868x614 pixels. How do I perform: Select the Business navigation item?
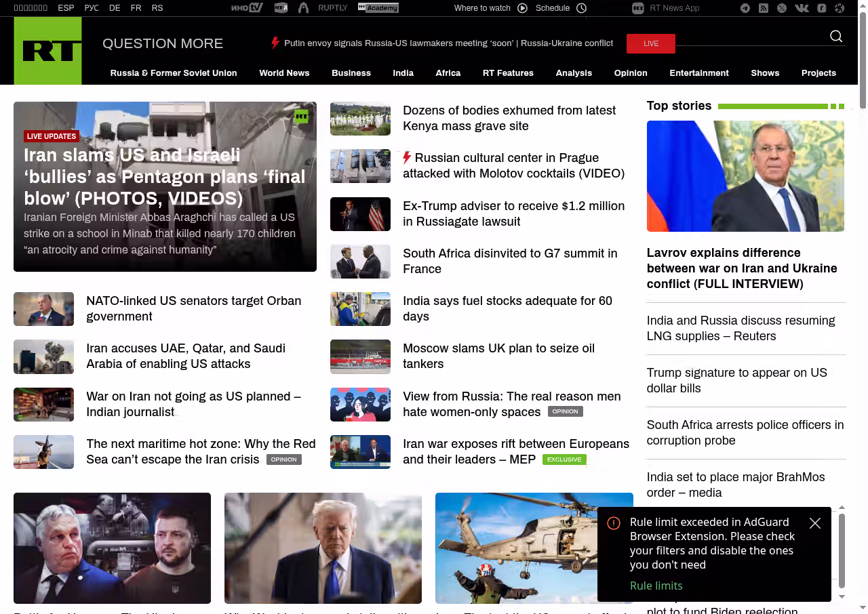point(351,73)
